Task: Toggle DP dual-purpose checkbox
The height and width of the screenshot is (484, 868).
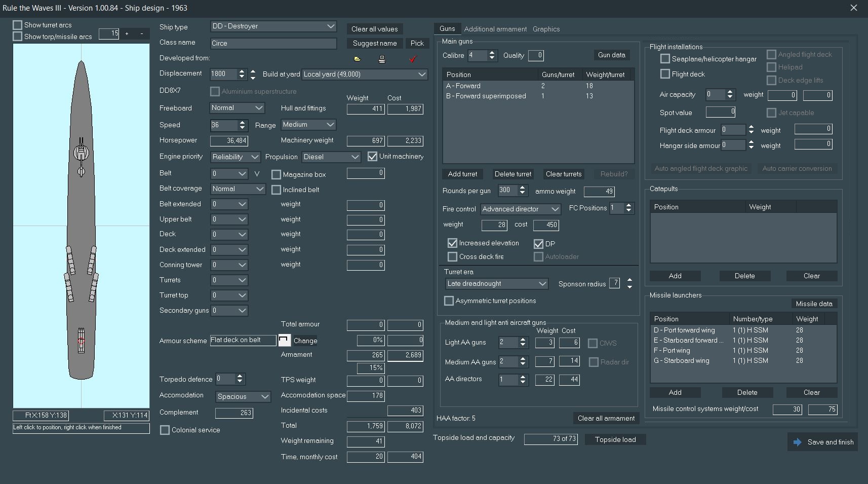Action: click(x=538, y=244)
